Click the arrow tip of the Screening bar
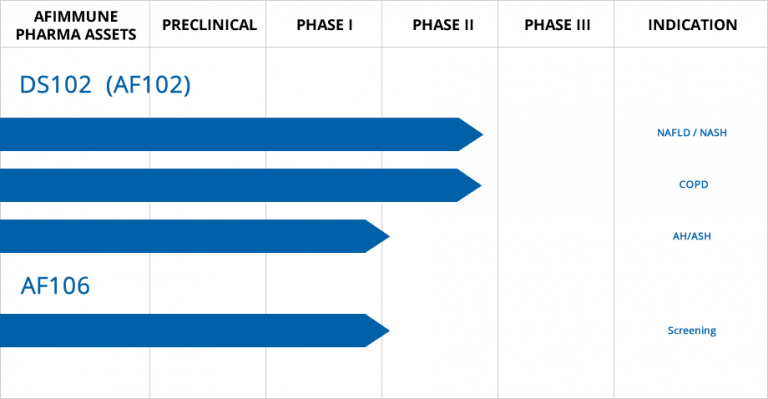Image resolution: width=768 pixels, height=399 pixels. point(377,330)
